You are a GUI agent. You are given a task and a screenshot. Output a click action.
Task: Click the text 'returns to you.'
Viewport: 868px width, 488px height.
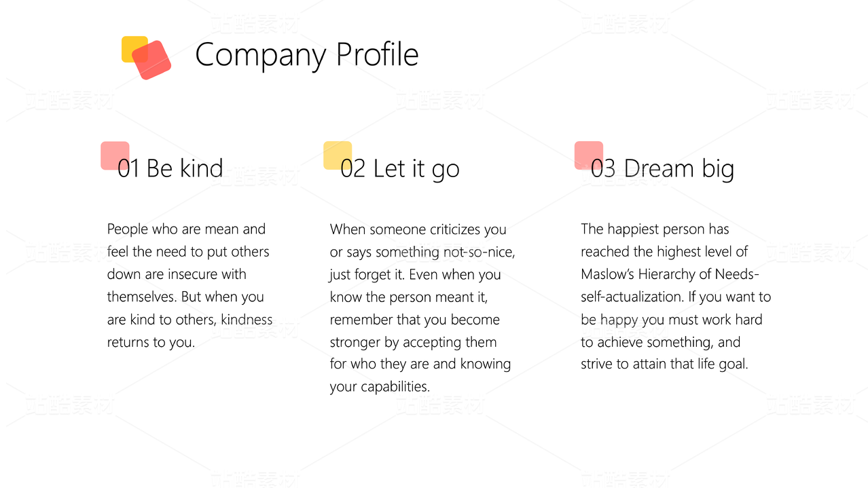151,342
